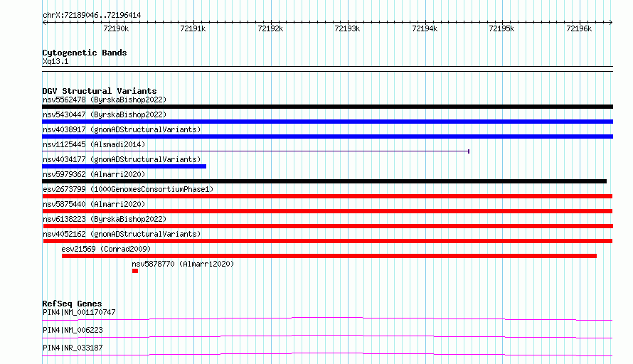Click the Cytogenetic Bands track title
The width and height of the screenshot is (633, 364).
coord(85,53)
